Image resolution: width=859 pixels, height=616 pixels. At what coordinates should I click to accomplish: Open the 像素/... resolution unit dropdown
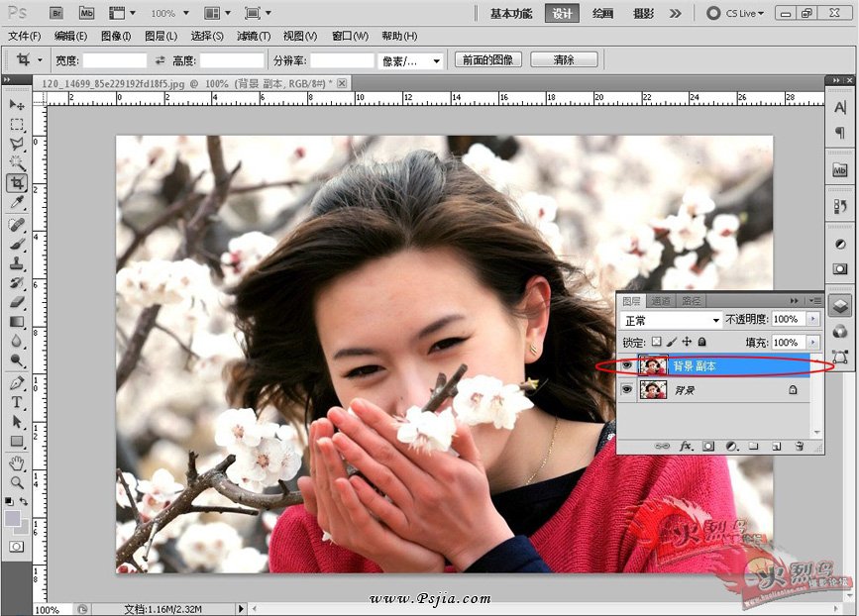412,60
